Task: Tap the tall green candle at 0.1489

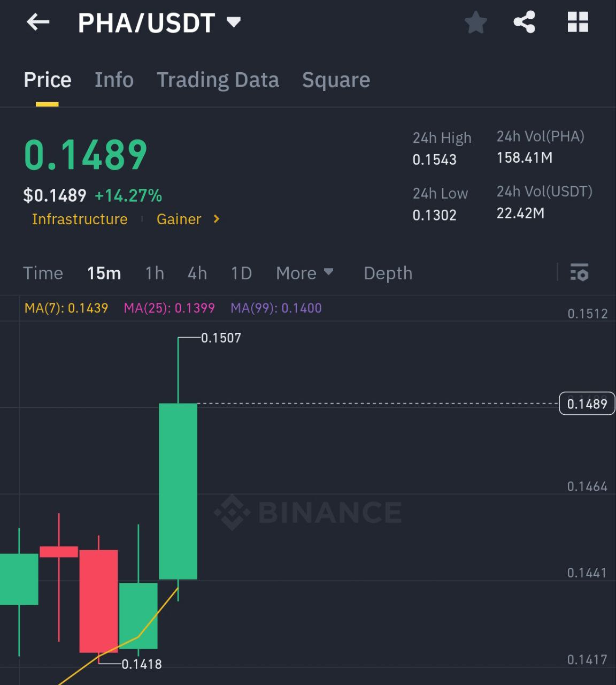Action: [178, 491]
